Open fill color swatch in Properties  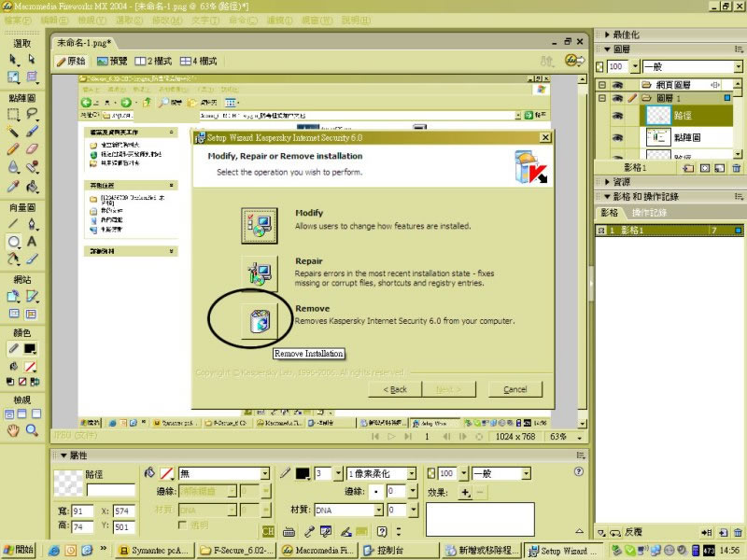pyautogui.click(x=166, y=473)
